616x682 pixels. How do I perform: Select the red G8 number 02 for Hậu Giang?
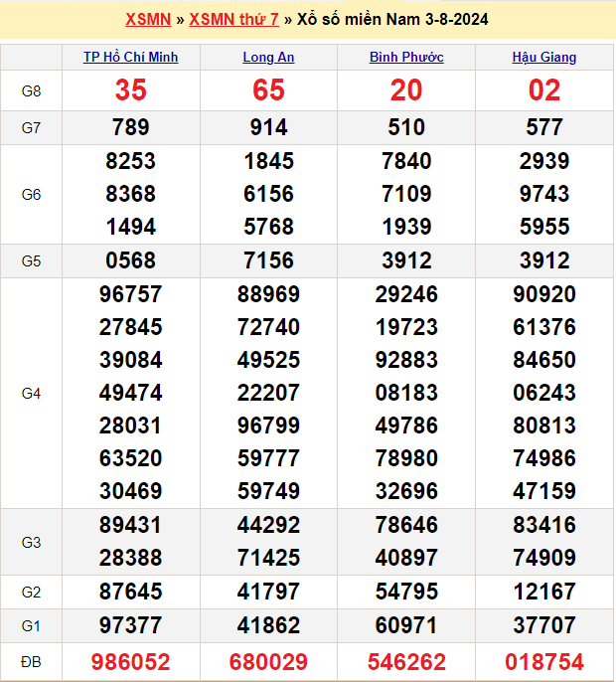[x=543, y=90]
